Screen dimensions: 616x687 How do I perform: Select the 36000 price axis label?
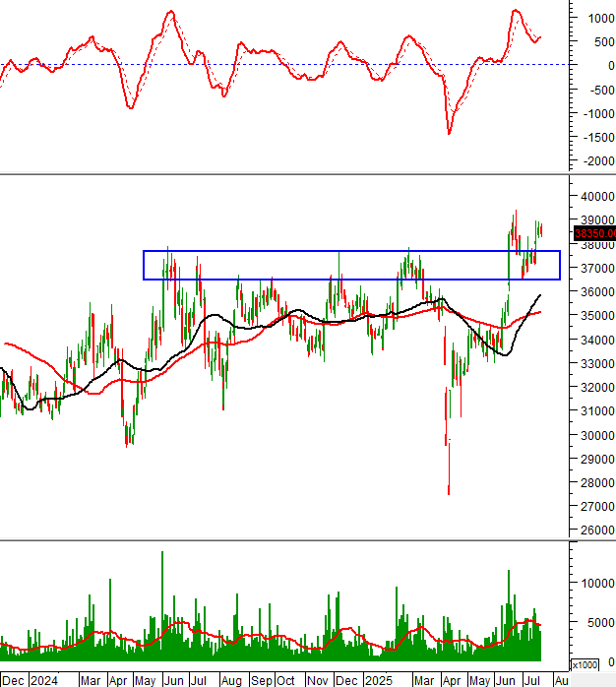[x=597, y=291]
